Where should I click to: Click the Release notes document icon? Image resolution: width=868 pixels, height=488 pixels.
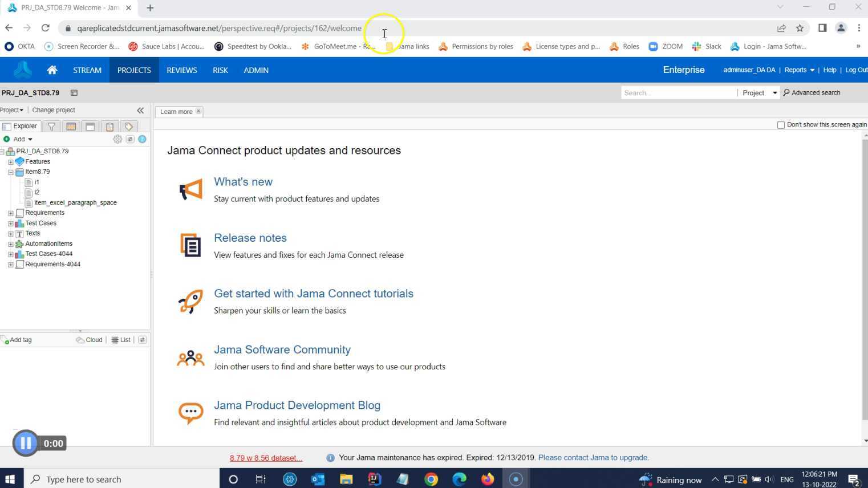click(x=191, y=245)
